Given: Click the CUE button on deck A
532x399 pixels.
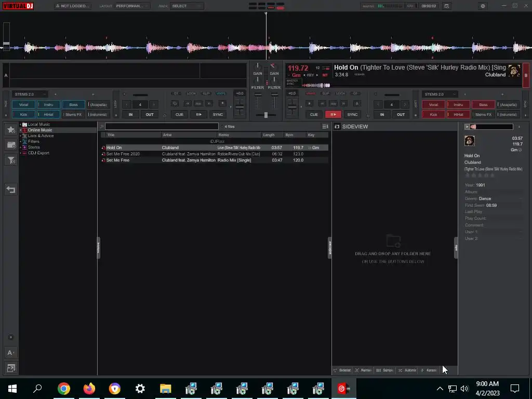Looking at the screenshot, I should (x=179, y=114).
